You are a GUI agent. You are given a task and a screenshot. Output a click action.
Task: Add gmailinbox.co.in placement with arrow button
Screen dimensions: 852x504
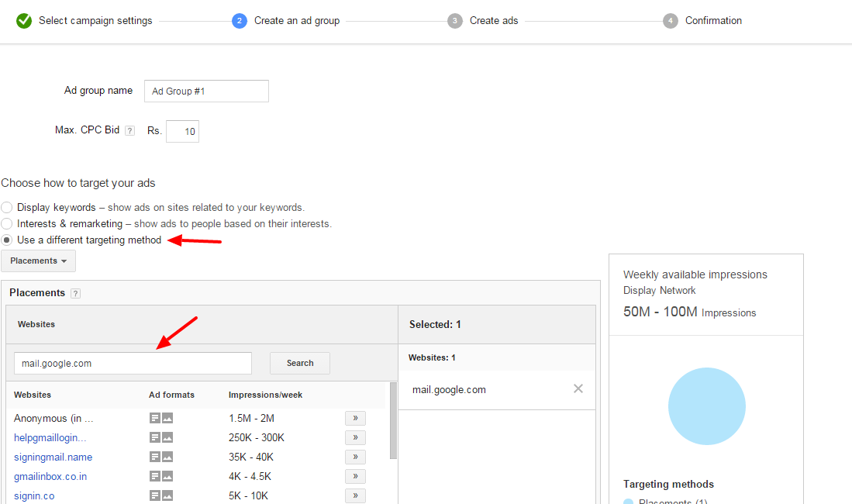(x=355, y=476)
